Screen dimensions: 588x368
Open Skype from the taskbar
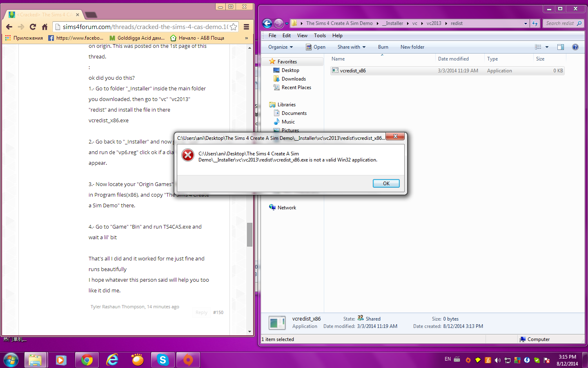click(x=163, y=360)
